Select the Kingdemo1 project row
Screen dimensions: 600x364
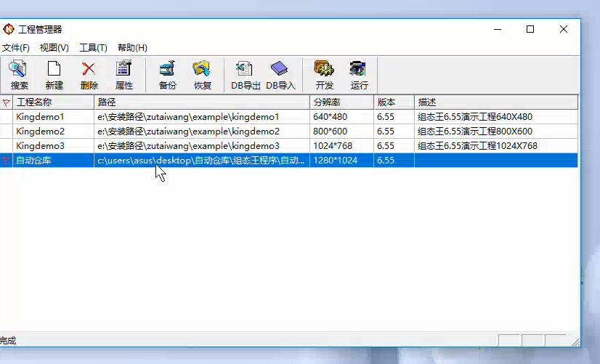[x=289, y=117]
